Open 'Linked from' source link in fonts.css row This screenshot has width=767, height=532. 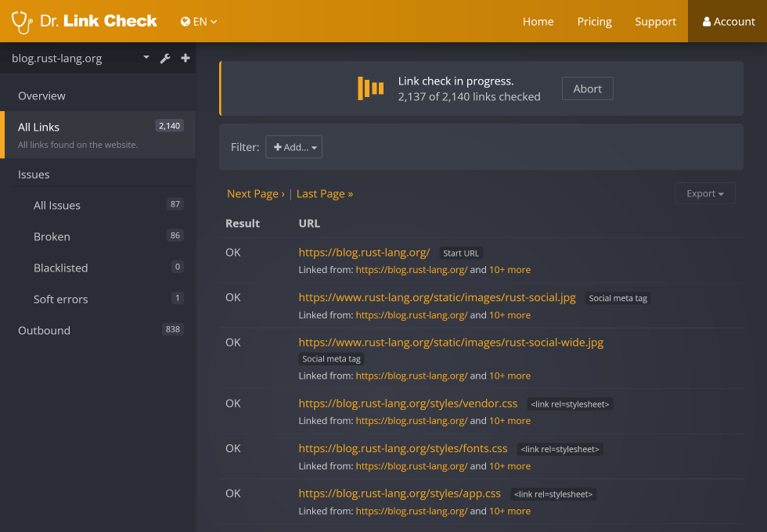pyautogui.click(x=412, y=466)
